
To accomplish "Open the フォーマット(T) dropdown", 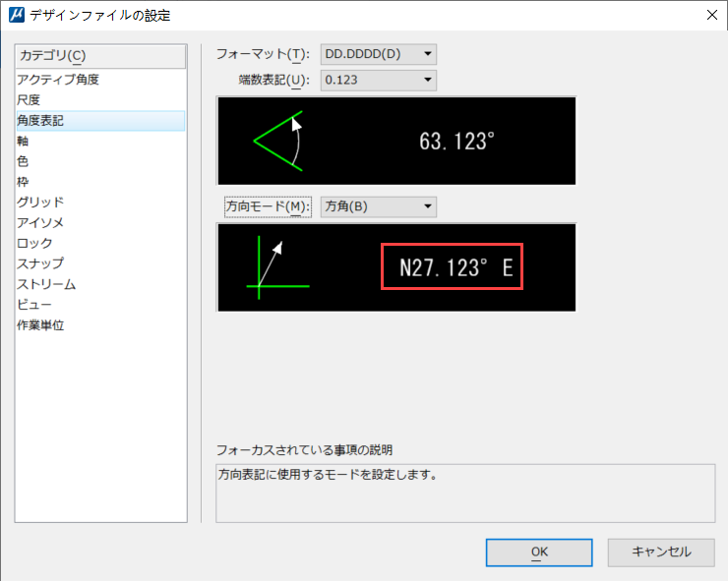I will click(x=379, y=54).
